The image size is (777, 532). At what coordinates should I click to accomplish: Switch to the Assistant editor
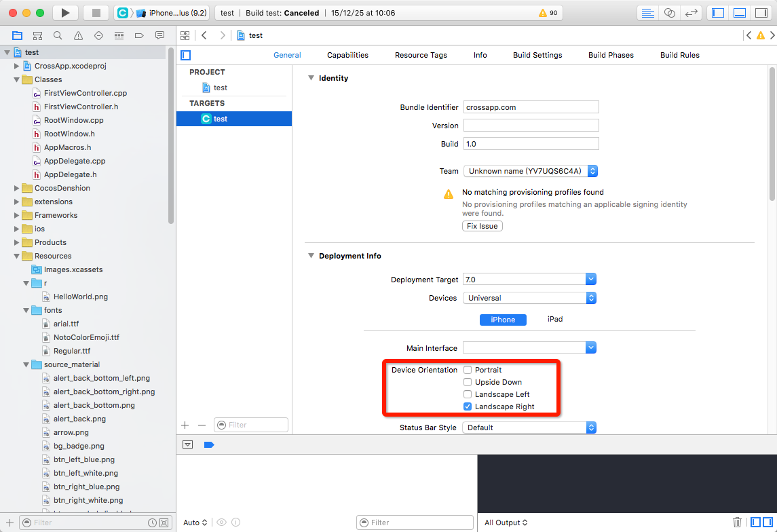pyautogui.click(x=670, y=13)
